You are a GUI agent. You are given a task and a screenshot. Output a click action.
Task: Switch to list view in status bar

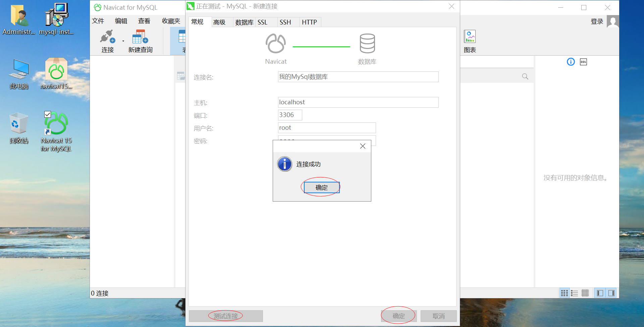point(575,293)
